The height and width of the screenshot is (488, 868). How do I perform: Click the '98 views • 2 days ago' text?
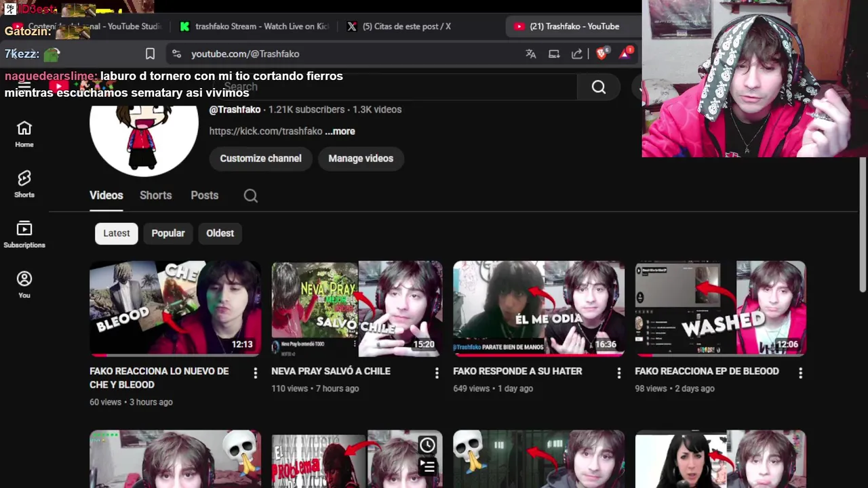675,389
